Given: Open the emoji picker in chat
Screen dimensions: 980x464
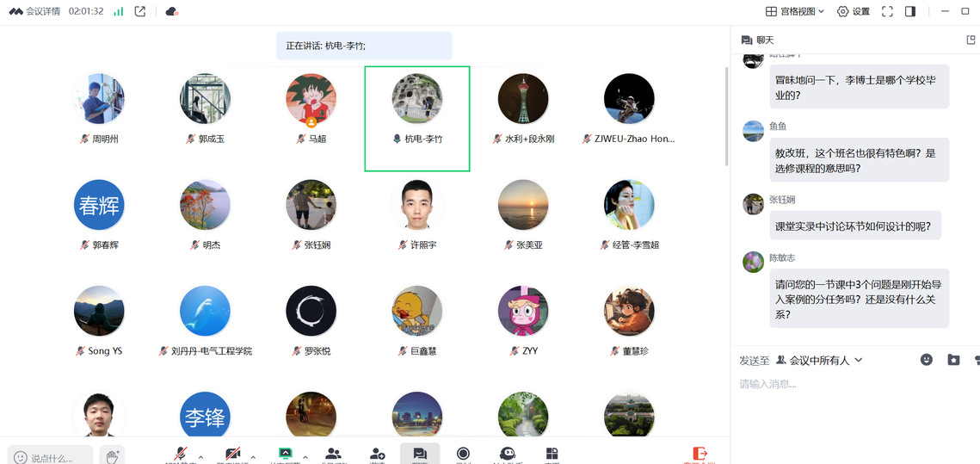Looking at the screenshot, I should (x=927, y=360).
